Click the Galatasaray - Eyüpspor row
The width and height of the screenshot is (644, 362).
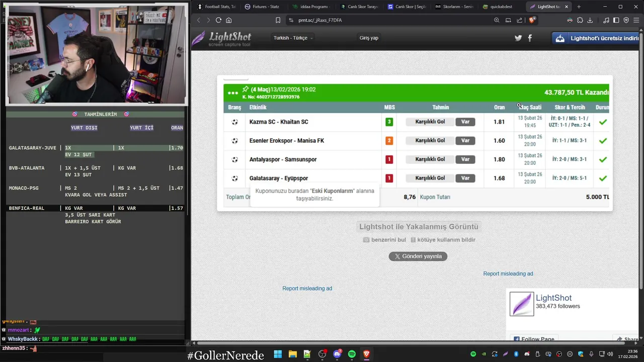[416, 178]
